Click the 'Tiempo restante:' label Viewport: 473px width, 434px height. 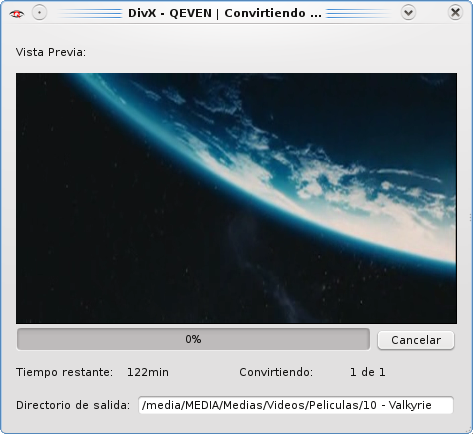(x=64, y=372)
